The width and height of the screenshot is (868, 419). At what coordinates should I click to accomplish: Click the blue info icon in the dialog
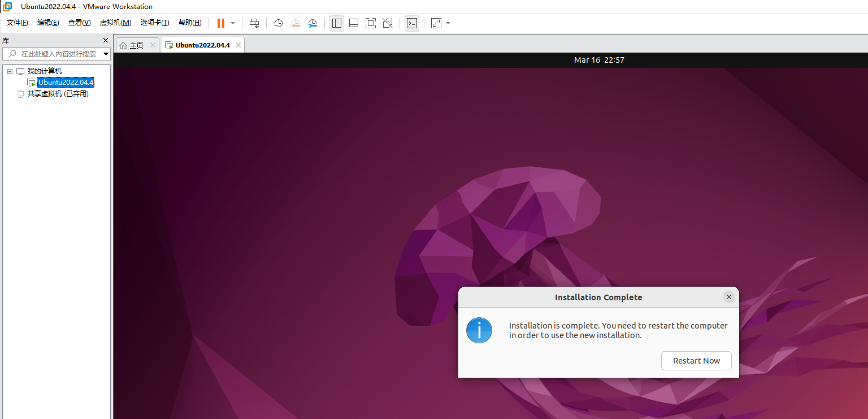479,330
